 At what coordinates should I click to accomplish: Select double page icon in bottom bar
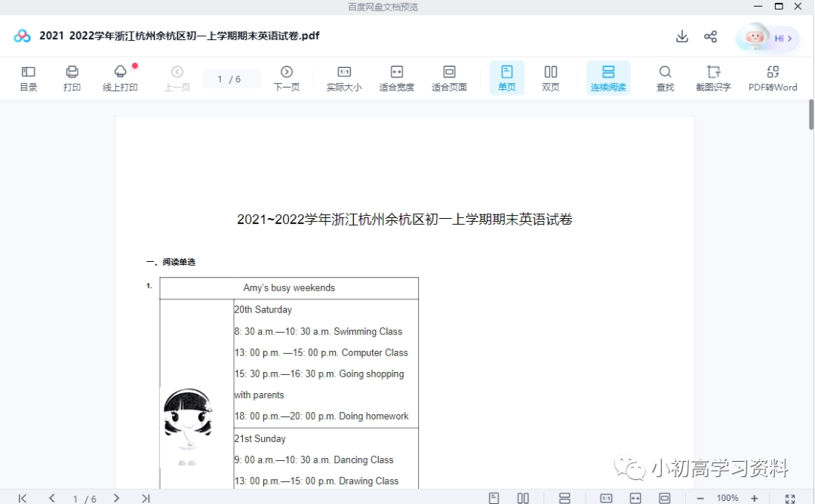523,498
